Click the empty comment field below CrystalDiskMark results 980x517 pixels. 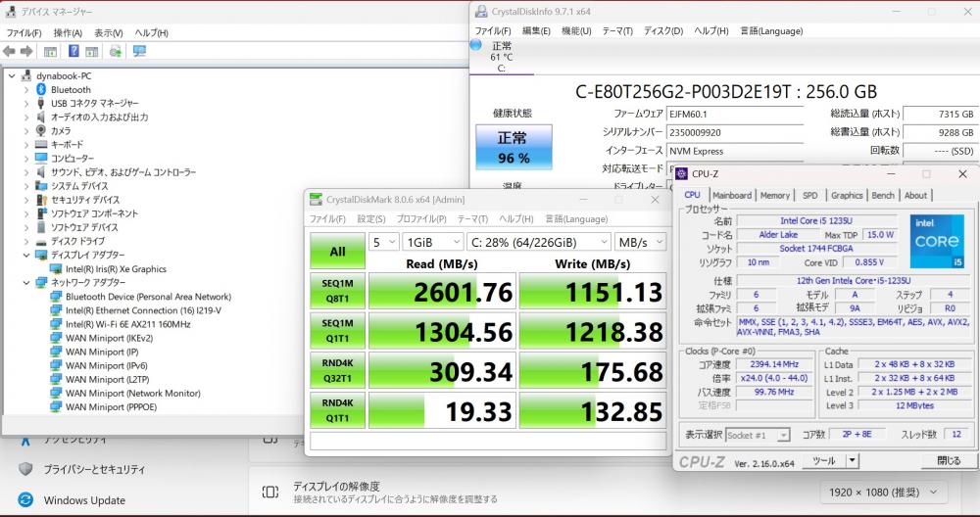(x=489, y=441)
